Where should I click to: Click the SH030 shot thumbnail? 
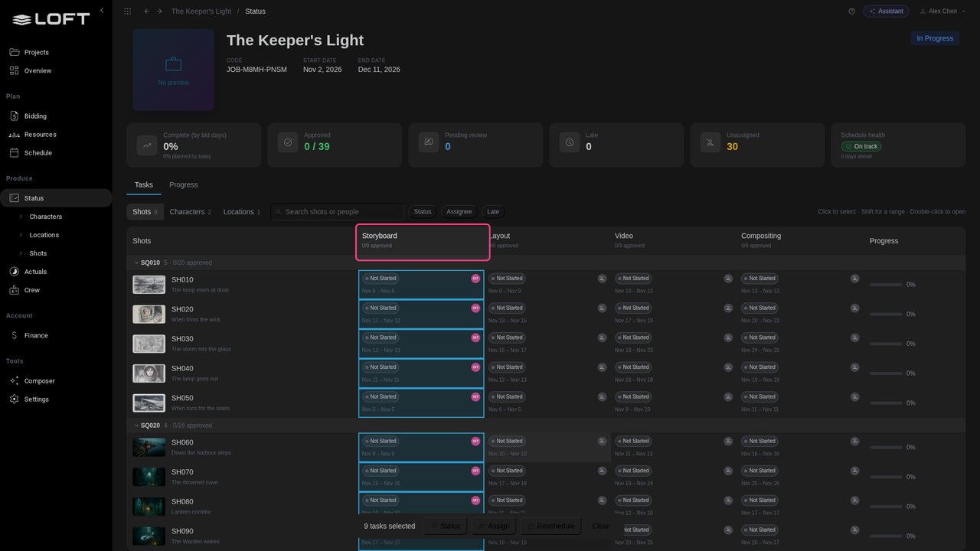point(149,344)
